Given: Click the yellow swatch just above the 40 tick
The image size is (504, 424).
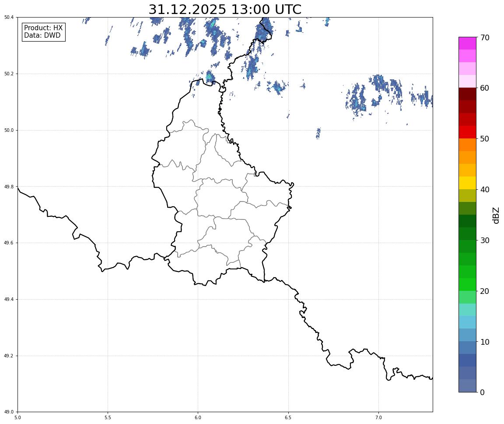Looking at the screenshot, I should [x=467, y=183].
